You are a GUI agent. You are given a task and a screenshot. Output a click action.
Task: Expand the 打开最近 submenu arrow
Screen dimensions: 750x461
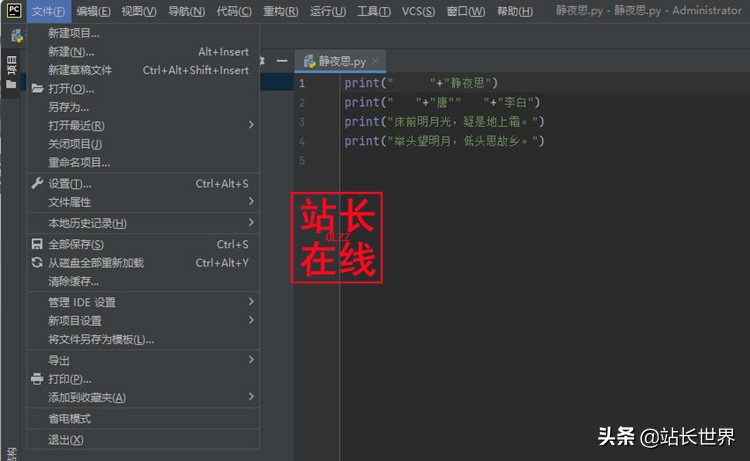[x=251, y=125]
